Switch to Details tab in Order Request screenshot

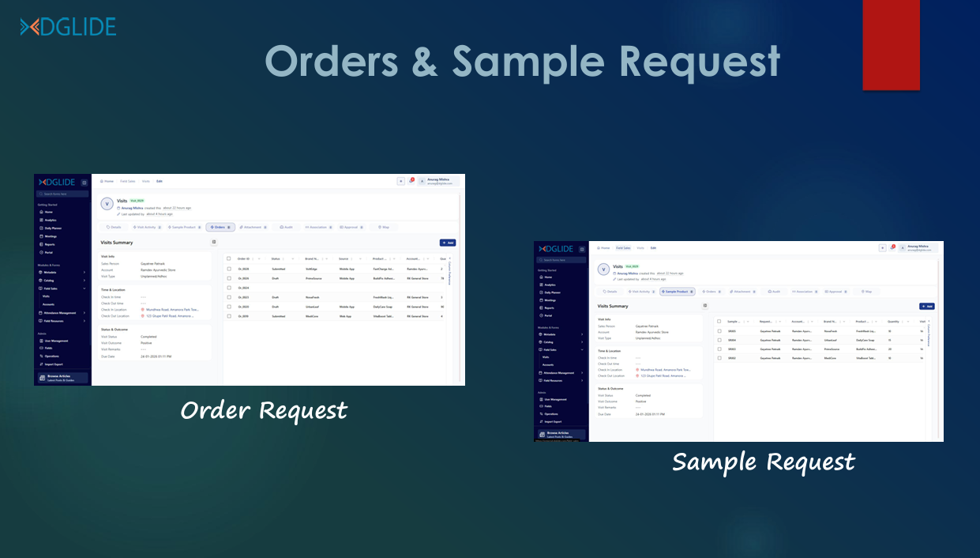(114, 228)
